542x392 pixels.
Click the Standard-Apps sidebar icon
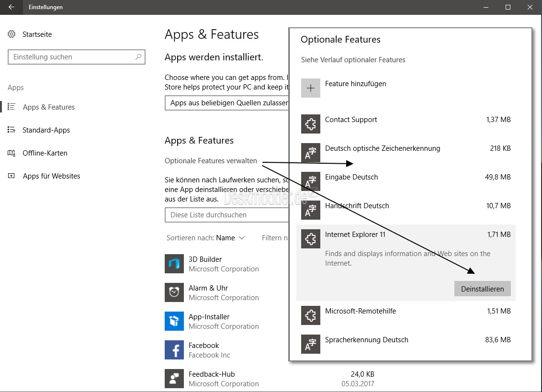pyautogui.click(x=11, y=130)
